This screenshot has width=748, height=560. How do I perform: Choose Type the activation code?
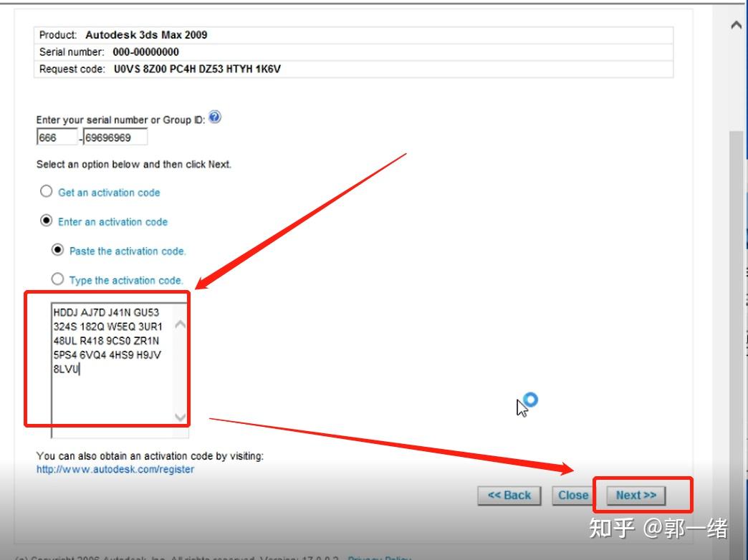point(58,279)
